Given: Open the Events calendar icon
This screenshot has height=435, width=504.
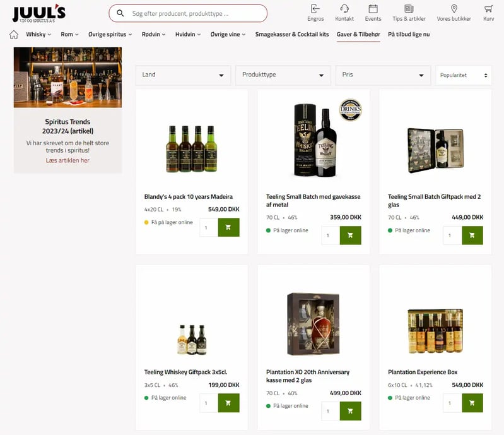Looking at the screenshot, I should tap(373, 9).
